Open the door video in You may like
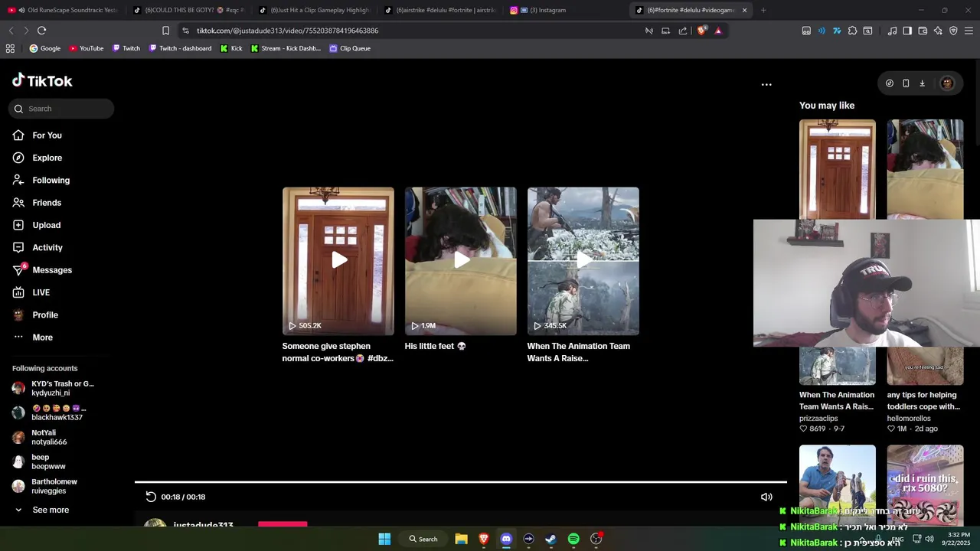The width and height of the screenshot is (980, 551). point(838,169)
